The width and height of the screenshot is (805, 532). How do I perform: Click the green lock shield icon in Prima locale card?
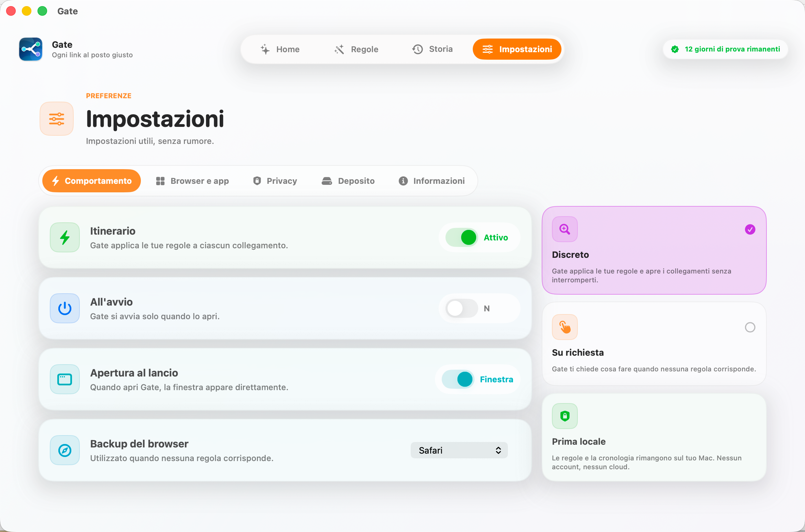565,416
